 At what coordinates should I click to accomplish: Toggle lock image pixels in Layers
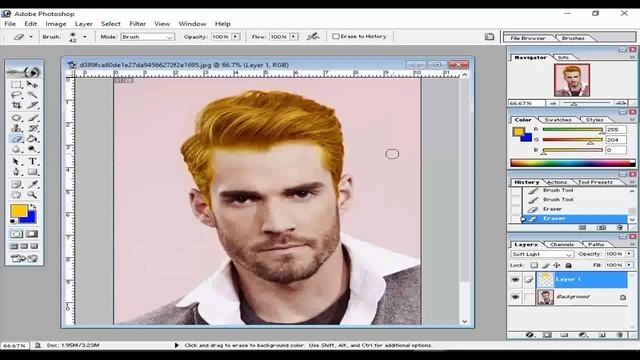pyautogui.click(x=546, y=265)
